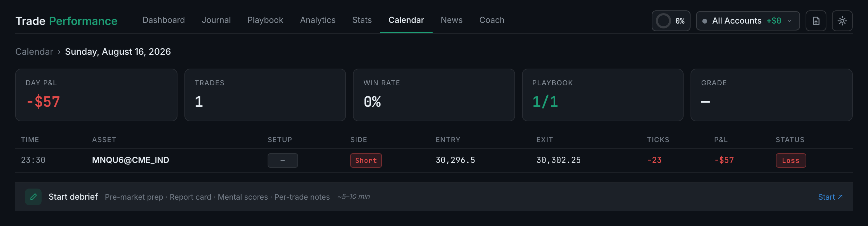This screenshot has height=226, width=868.
Task: Click the file import icon button
Action: [816, 21]
